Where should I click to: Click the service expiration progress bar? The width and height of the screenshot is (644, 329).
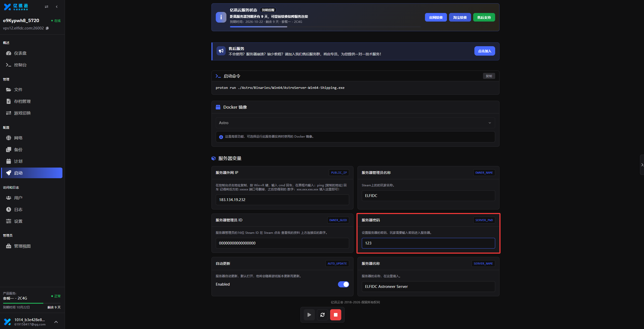(325, 27)
